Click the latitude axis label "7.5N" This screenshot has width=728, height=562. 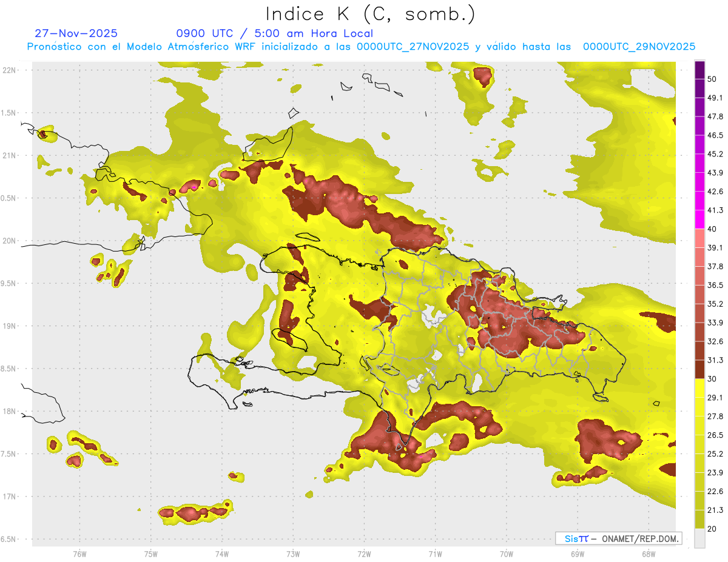[x=9, y=455]
